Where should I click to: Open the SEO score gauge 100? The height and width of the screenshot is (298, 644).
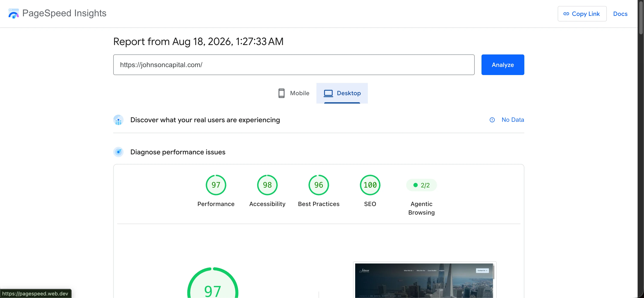370,185
